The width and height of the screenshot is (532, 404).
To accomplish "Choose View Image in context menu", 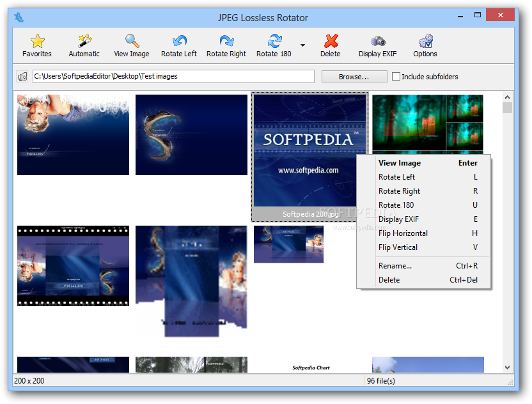I will [423, 163].
